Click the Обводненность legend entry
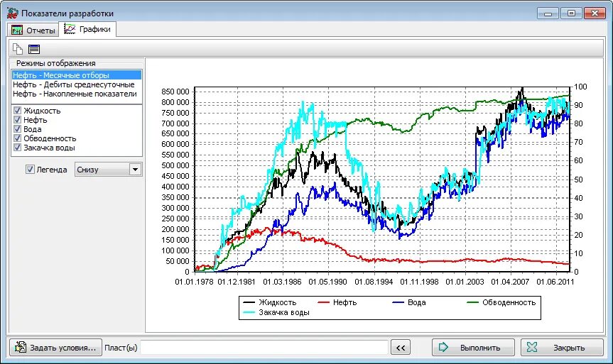The height and width of the screenshot is (364, 613). (501, 302)
